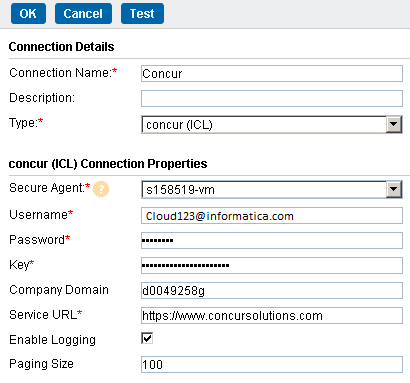410x383 pixels.
Task: Open the Secure Agent help icon
Action: pyautogui.click(x=101, y=189)
